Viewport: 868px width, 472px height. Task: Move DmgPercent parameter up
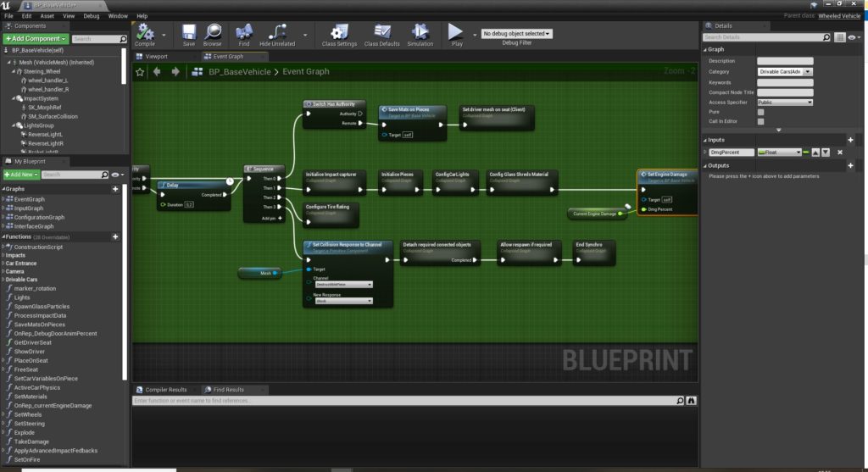point(815,153)
